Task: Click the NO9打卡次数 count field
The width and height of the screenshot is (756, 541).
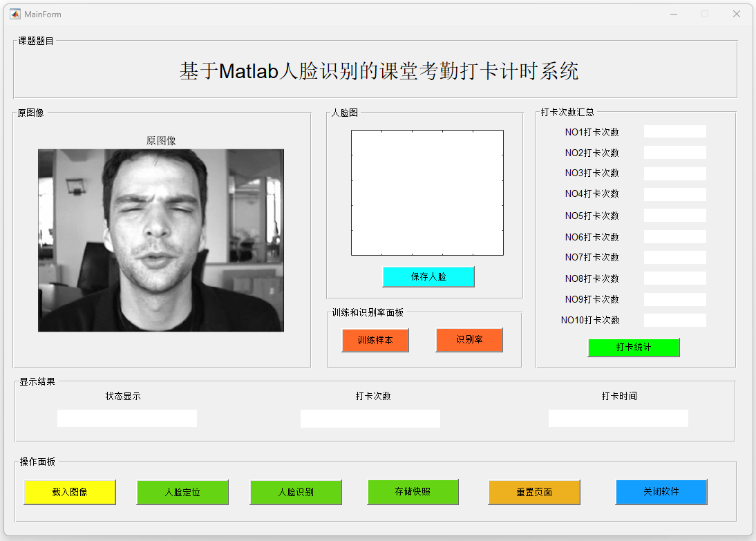Action: click(x=675, y=299)
